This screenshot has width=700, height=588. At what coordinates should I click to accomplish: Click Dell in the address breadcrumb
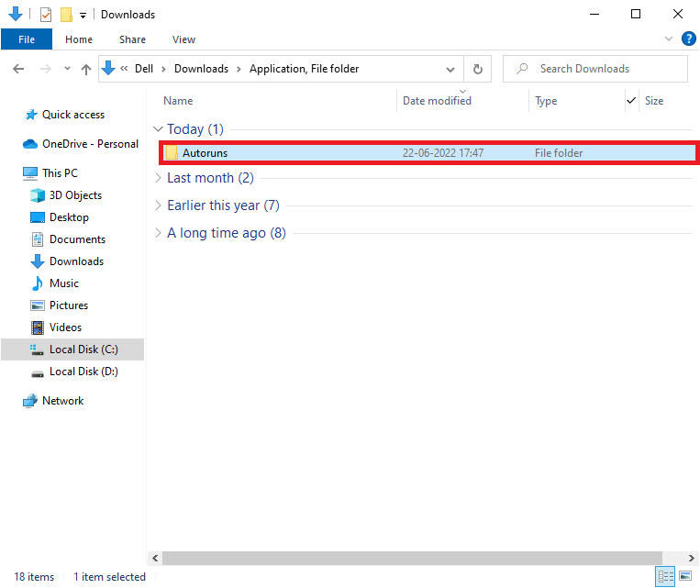click(x=144, y=69)
